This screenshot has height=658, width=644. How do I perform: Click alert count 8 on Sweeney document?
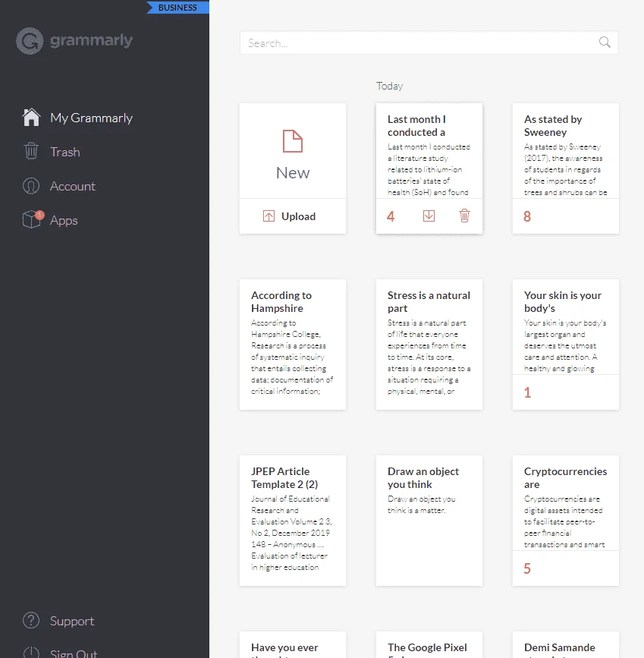(x=527, y=216)
